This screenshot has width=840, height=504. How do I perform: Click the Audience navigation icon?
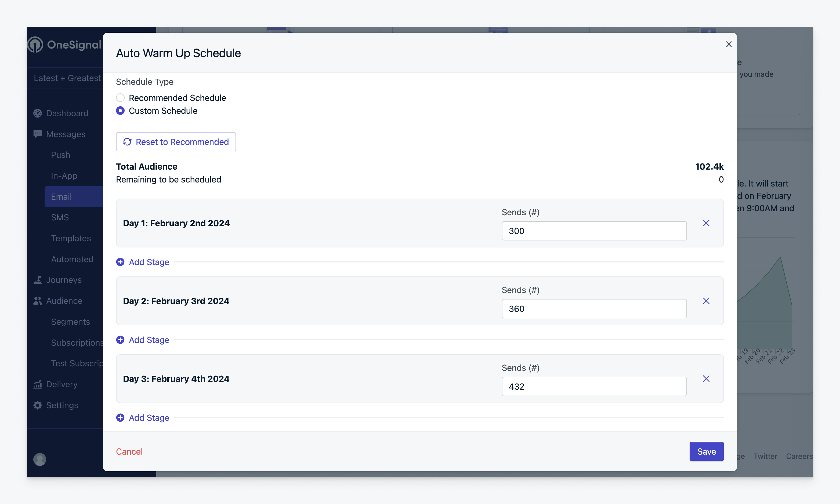[38, 300]
